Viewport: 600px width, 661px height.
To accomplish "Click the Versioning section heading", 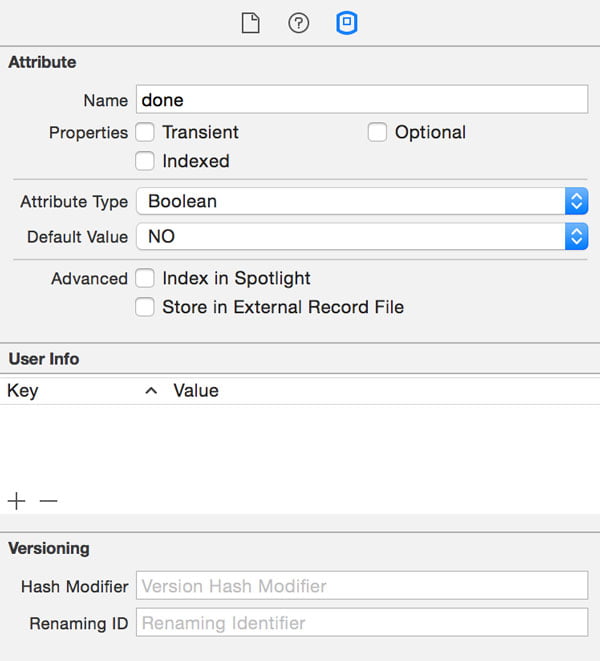I will [x=49, y=548].
